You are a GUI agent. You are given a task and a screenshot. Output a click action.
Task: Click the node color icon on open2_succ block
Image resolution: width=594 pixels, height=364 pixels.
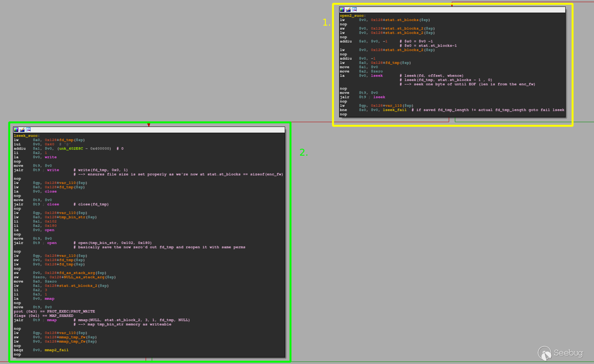point(342,10)
